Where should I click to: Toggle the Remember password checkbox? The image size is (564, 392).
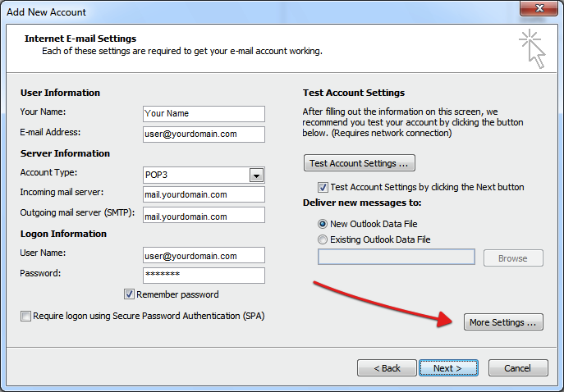[129, 294]
